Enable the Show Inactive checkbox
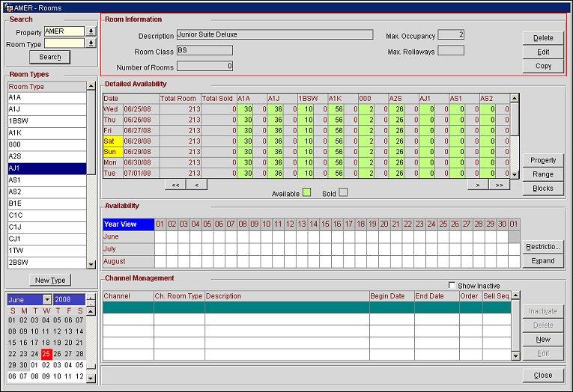Image resolution: width=573 pixels, height=392 pixels. point(451,286)
